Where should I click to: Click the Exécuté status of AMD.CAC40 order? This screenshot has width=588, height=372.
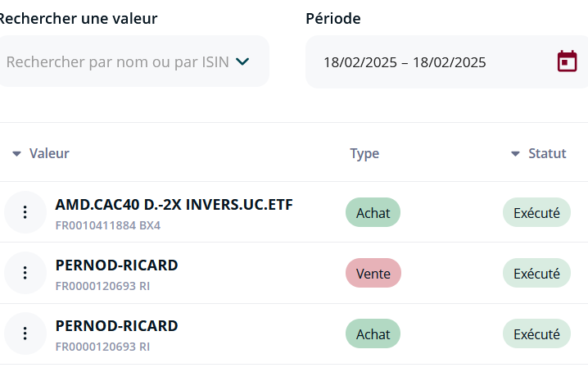[x=536, y=212]
